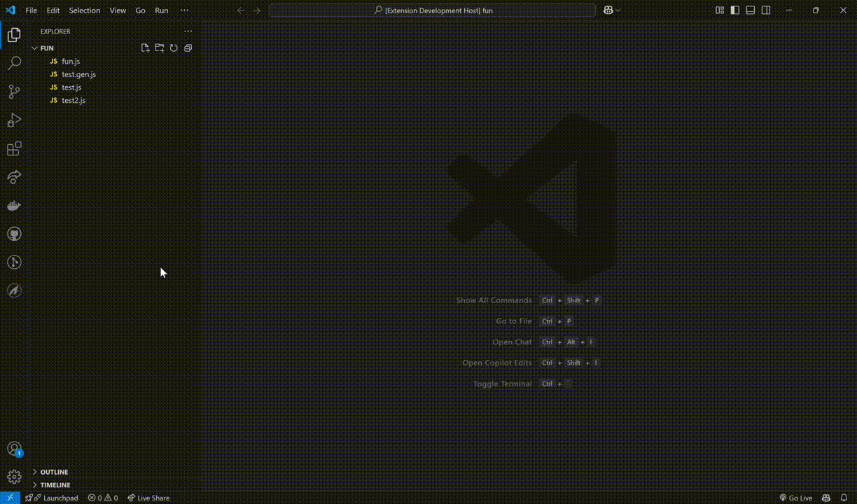Open the Search view
The height and width of the screenshot is (504, 857).
pyautogui.click(x=14, y=64)
